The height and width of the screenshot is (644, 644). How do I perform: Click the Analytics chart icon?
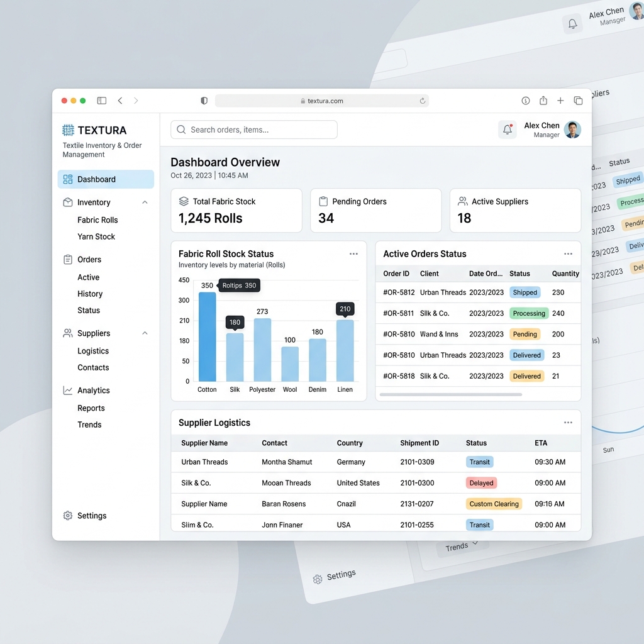pyautogui.click(x=68, y=390)
